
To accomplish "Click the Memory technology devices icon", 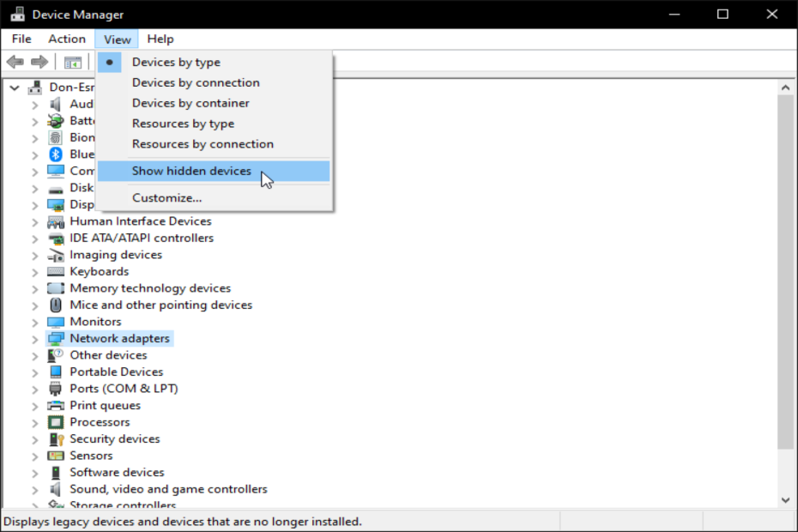I will [x=56, y=288].
